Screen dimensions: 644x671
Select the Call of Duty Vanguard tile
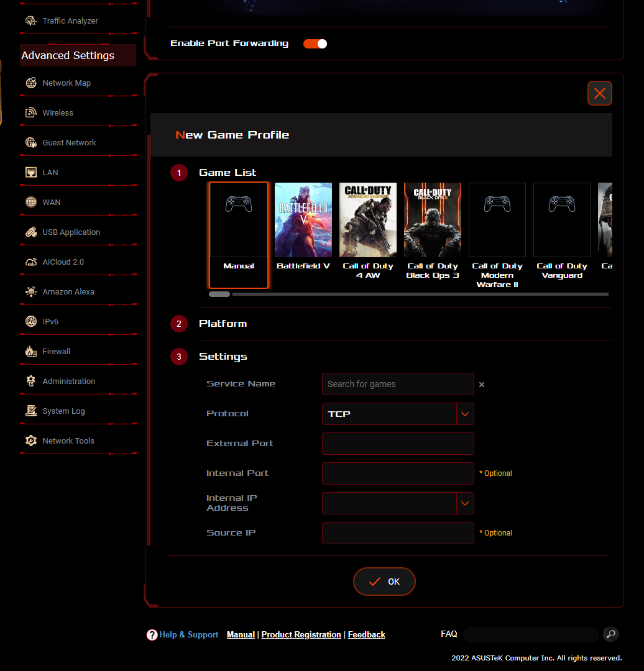coord(562,231)
